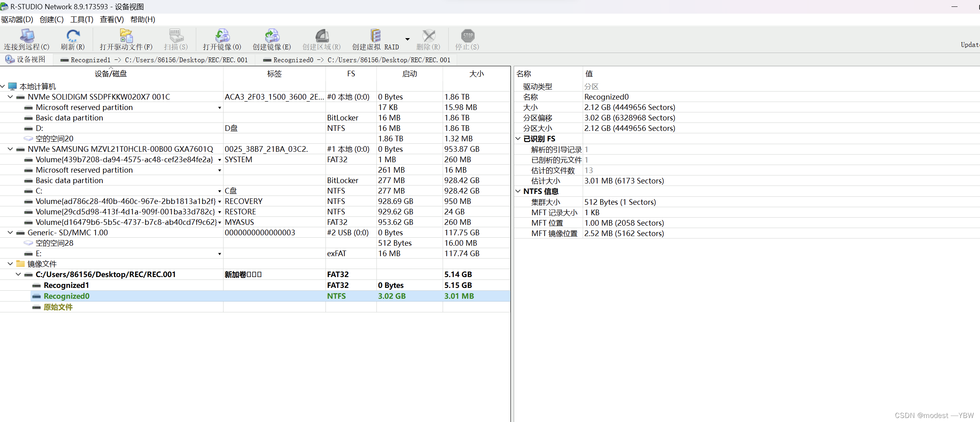
Task: Click the 原始文件 partition icon
Action: tap(37, 307)
